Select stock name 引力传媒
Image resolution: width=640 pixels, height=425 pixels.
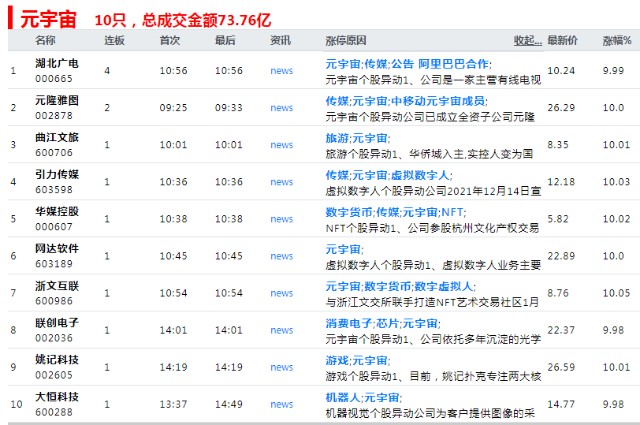(57, 175)
